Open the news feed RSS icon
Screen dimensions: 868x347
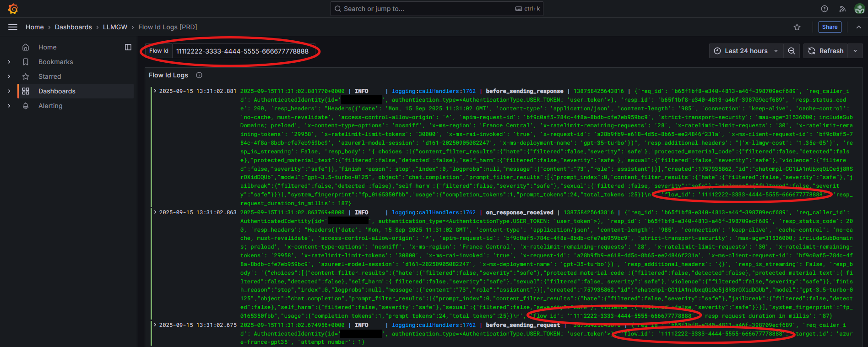click(842, 9)
